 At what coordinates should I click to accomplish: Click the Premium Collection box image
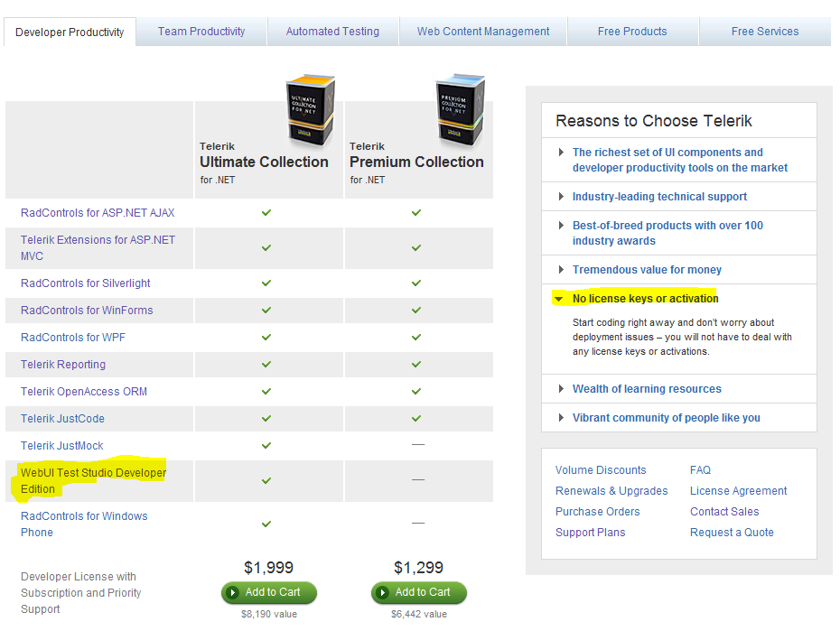pyautogui.click(x=461, y=111)
